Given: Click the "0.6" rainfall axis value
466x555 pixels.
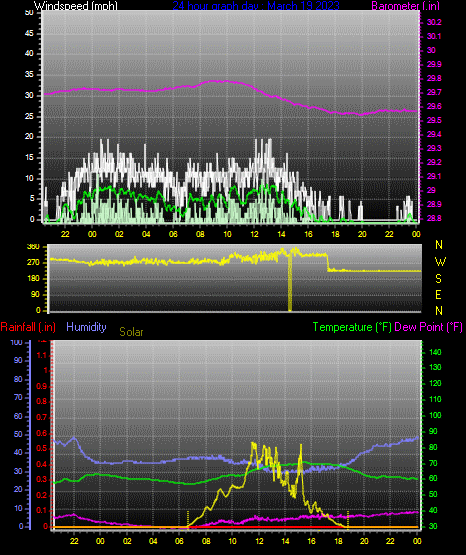Looking at the screenshot, I should [x=42, y=433].
